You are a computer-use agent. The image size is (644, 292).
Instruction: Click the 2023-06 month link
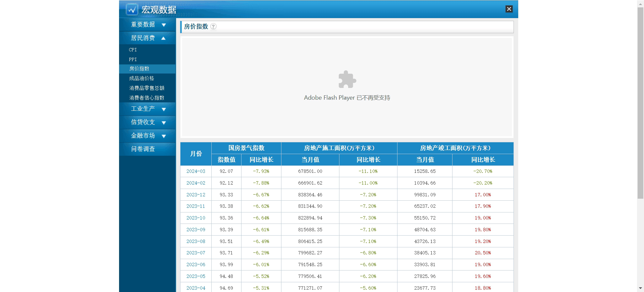[196, 264]
